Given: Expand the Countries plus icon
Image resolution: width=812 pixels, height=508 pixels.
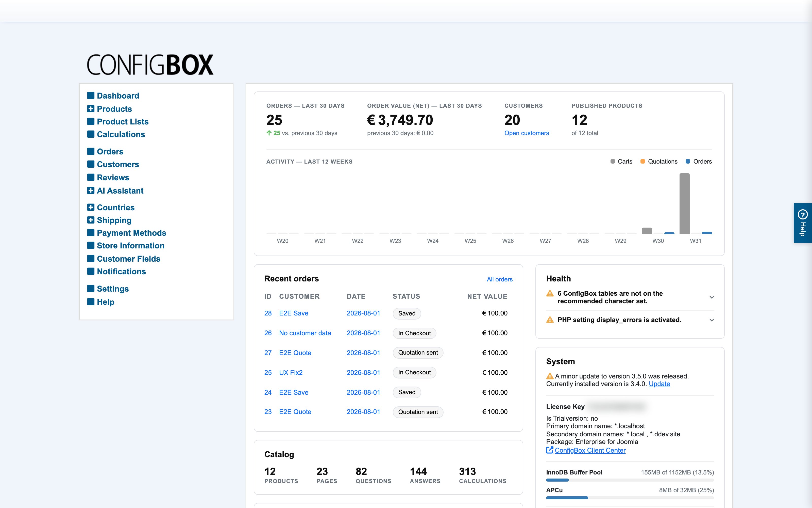Looking at the screenshot, I should point(91,207).
